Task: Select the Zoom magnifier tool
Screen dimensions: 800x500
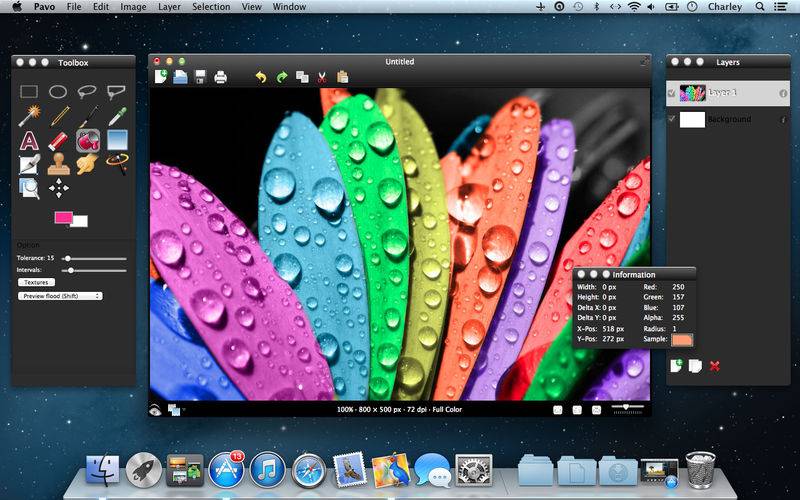Action: coord(29,188)
